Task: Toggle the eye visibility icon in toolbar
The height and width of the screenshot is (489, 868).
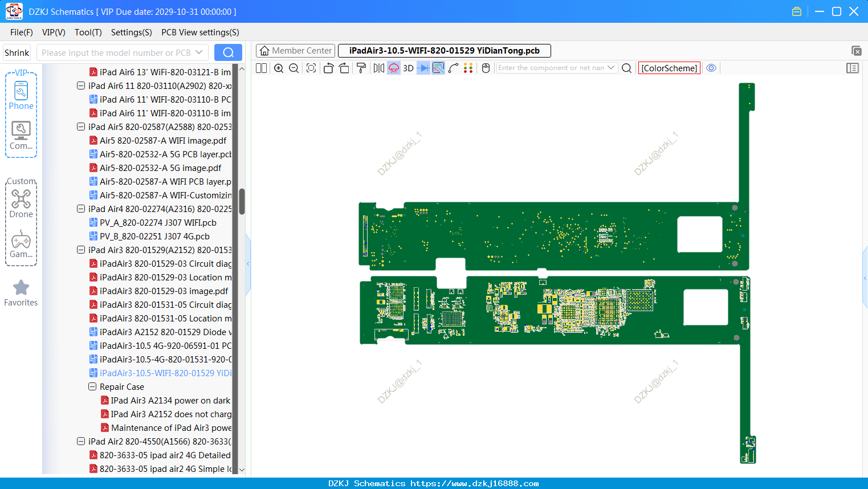Action: click(711, 68)
